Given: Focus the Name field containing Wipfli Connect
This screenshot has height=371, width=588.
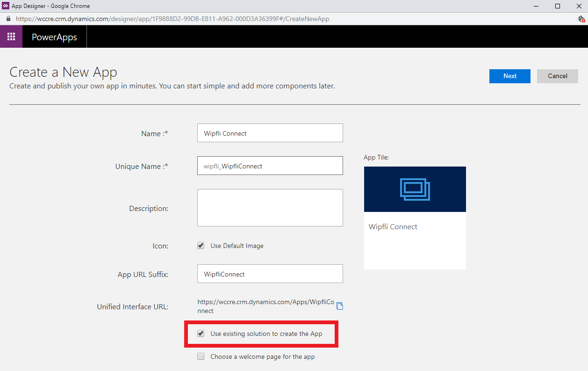Looking at the screenshot, I should (x=270, y=133).
